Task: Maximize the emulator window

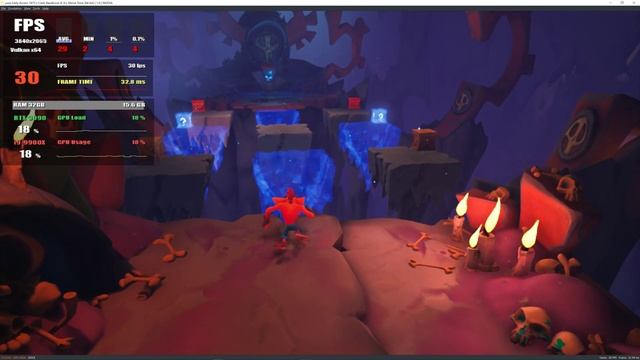Action: pos(622,2)
